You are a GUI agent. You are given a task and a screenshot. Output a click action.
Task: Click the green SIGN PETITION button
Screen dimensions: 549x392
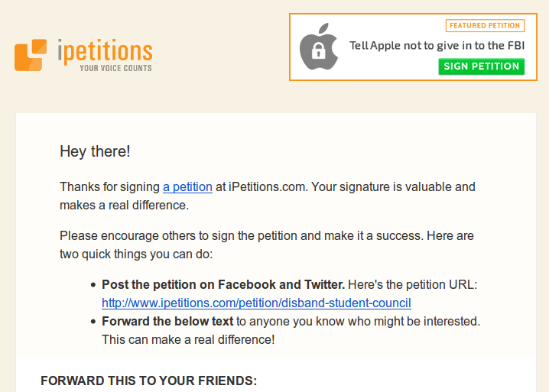click(482, 66)
